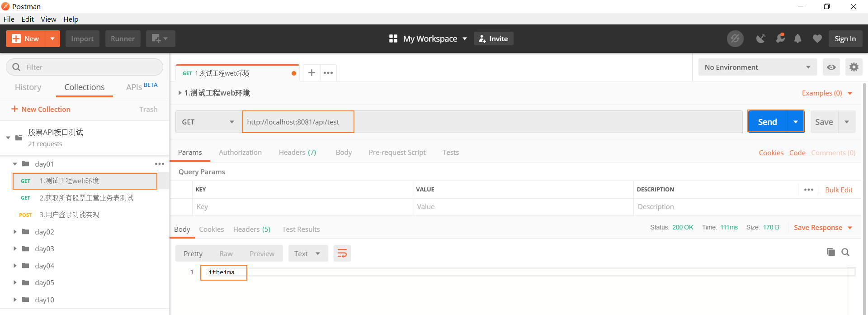Expand the day04 folder

[15, 266]
